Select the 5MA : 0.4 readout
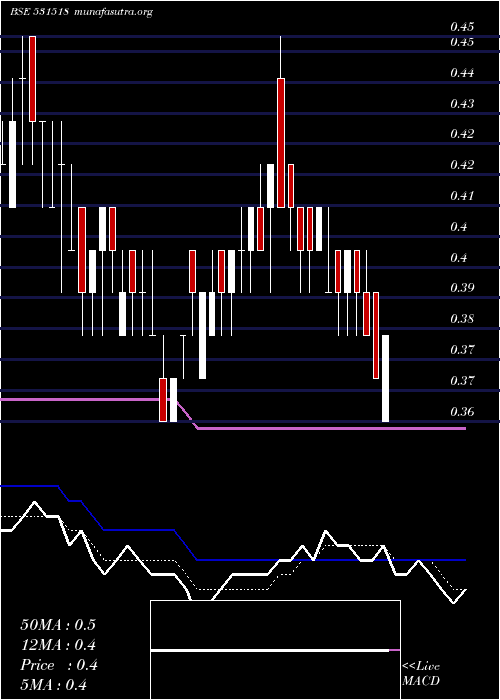500x700 pixels. [x=54, y=685]
